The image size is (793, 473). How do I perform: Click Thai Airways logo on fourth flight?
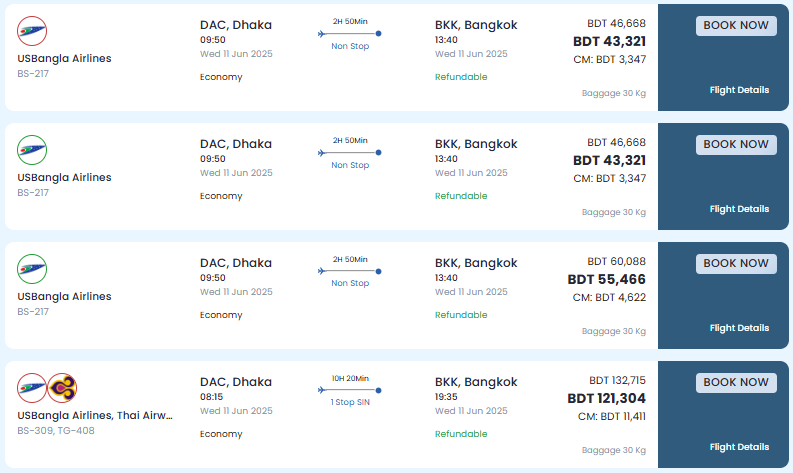click(62, 388)
